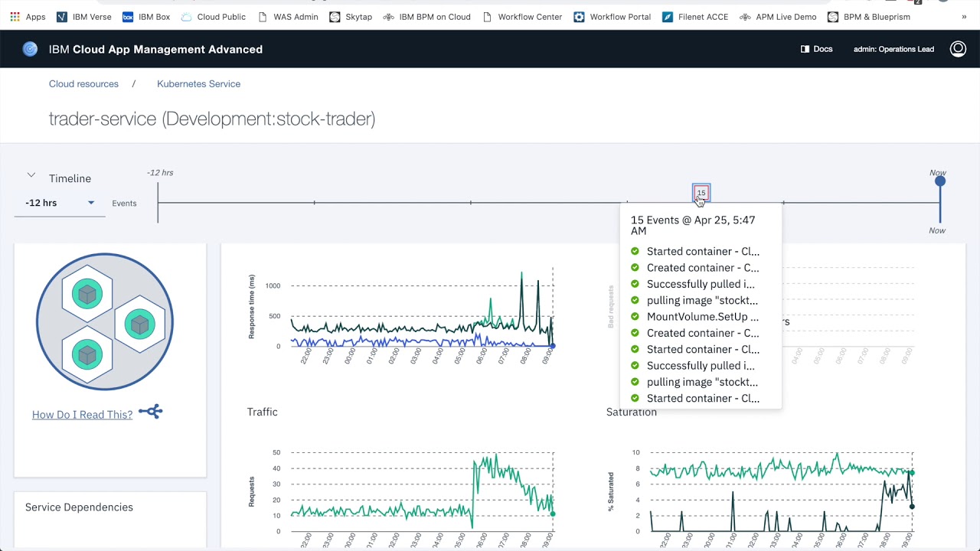Click the right hexagon pod icon
The width and height of the screenshot is (980, 551).
(139, 324)
